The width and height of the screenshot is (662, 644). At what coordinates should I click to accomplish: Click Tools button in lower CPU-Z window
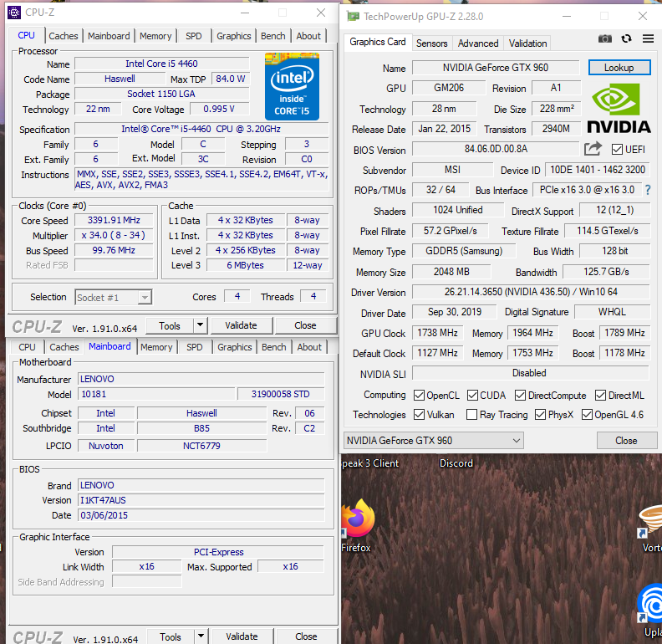(x=171, y=636)
